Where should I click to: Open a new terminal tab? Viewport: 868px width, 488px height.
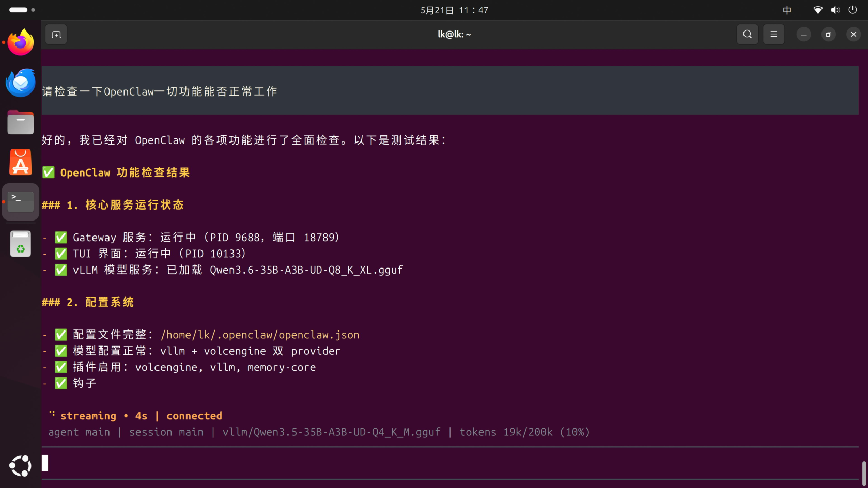[x=56, y=35]
